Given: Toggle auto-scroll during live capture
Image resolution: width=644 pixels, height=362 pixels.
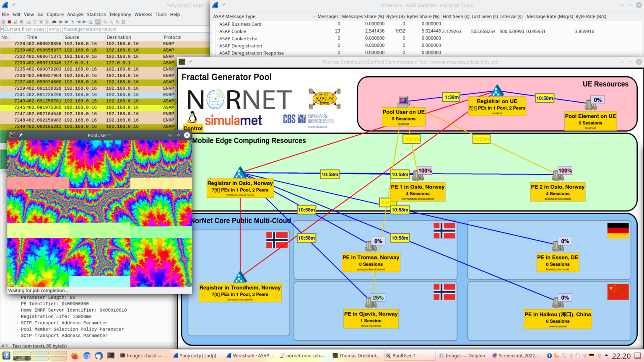Looking at the screenshot, I should [x=91, y=22].
